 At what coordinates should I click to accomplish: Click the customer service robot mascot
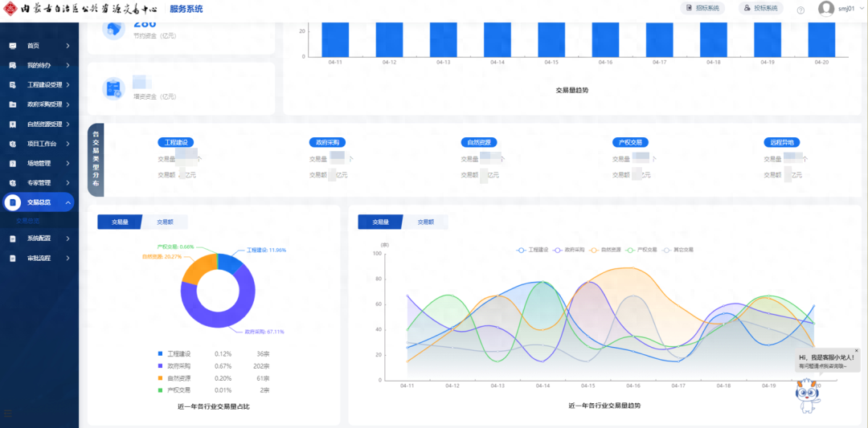pyautogui.click(x=806, y=396)
